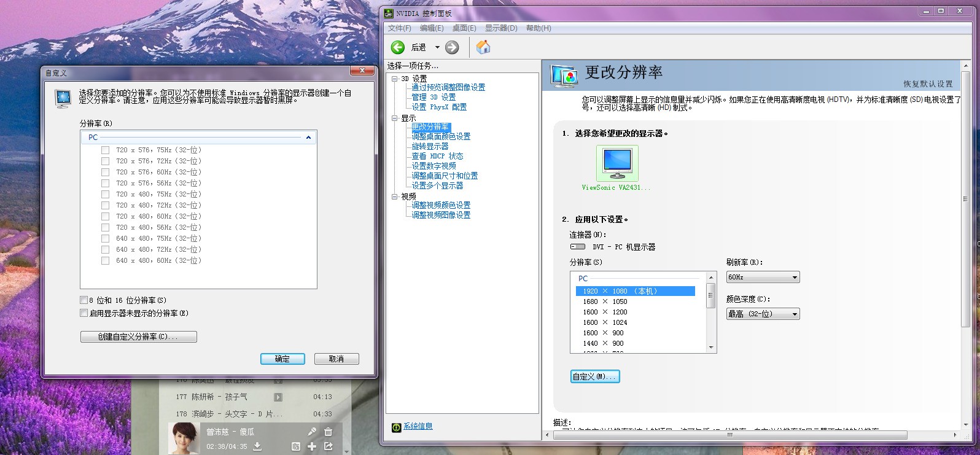Click the grey Forward arrow icon
Screen dimensions: 980x455
452,47
